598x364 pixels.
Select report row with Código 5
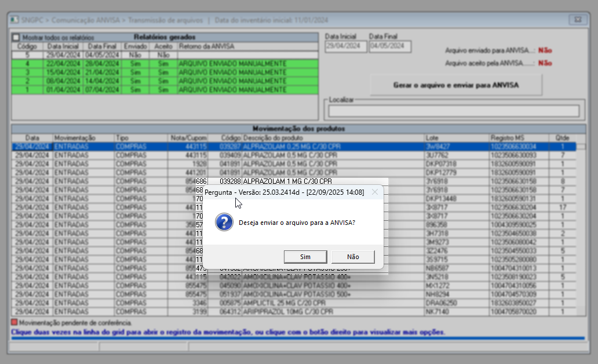(165, 55)
